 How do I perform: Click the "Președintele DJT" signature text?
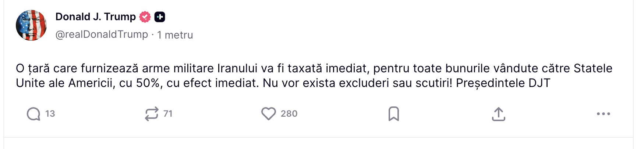point(503,83)
